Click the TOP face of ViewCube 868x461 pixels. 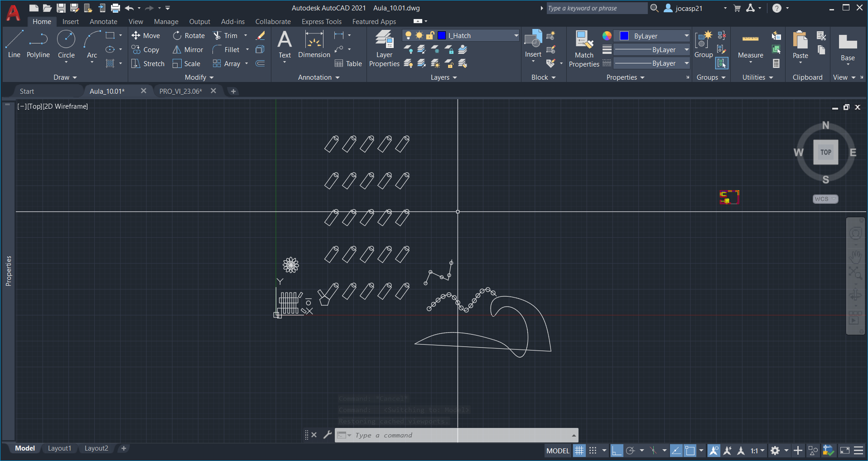(x=825, y=152)
